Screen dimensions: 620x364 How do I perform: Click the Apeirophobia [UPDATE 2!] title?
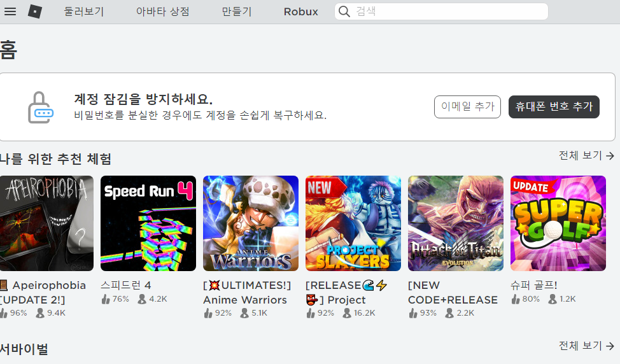point(43,293)
